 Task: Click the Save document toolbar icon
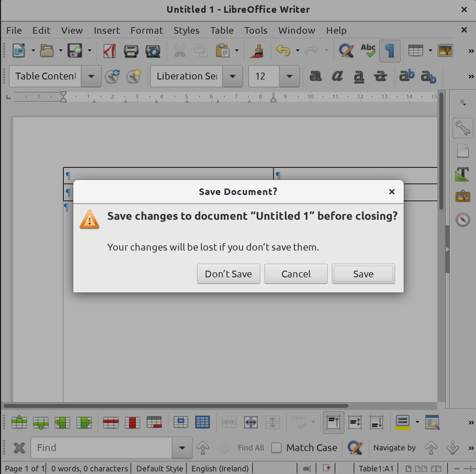tap(75, 50)
